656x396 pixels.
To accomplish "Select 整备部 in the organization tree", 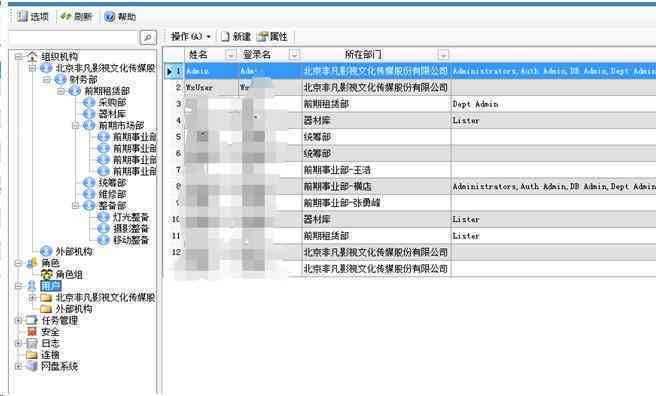I will (x=113, y=206).
